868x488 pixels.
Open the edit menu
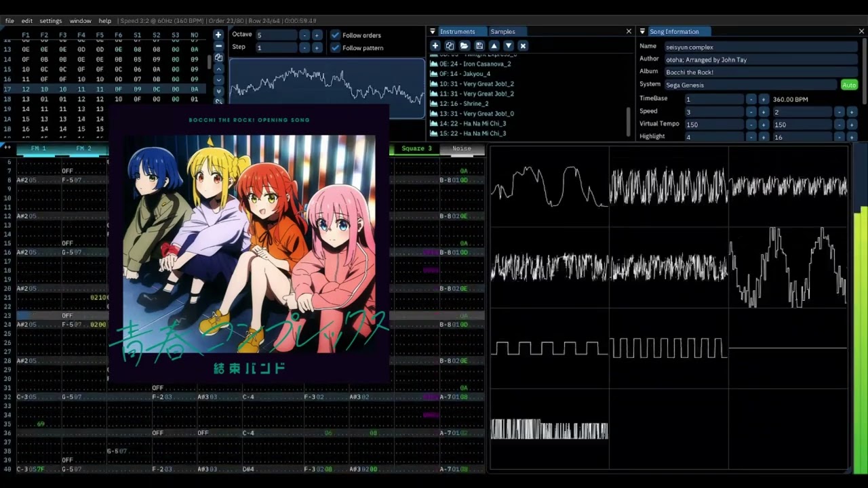tap(26, 21)
